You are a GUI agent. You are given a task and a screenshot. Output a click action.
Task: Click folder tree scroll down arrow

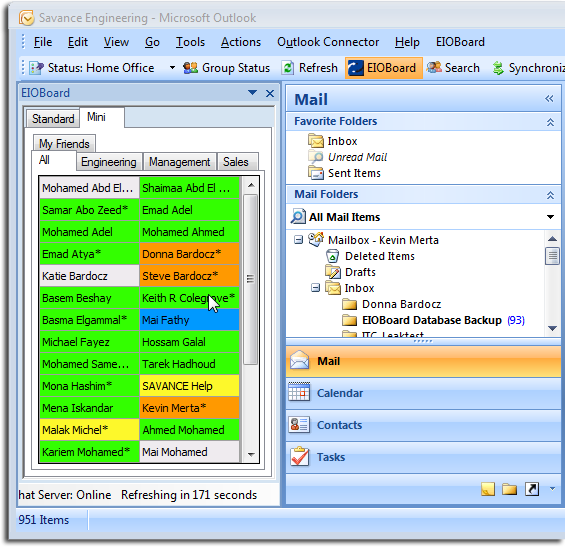pos(552,328)
